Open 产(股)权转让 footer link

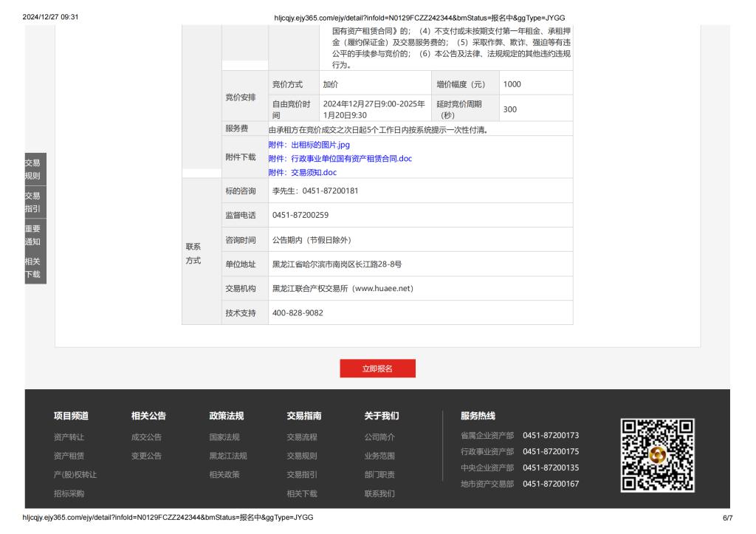click(x=75, y=474)
